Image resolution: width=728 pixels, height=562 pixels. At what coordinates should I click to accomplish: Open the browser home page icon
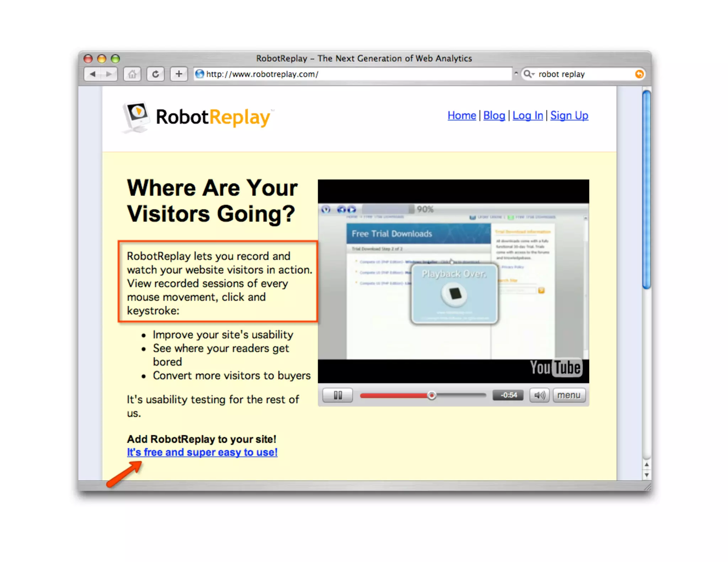click(132, 74)
